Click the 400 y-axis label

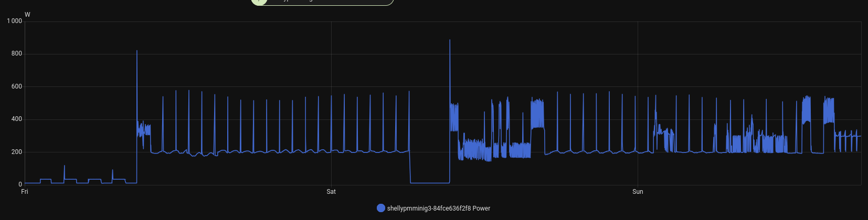click(x=17, y=119)
